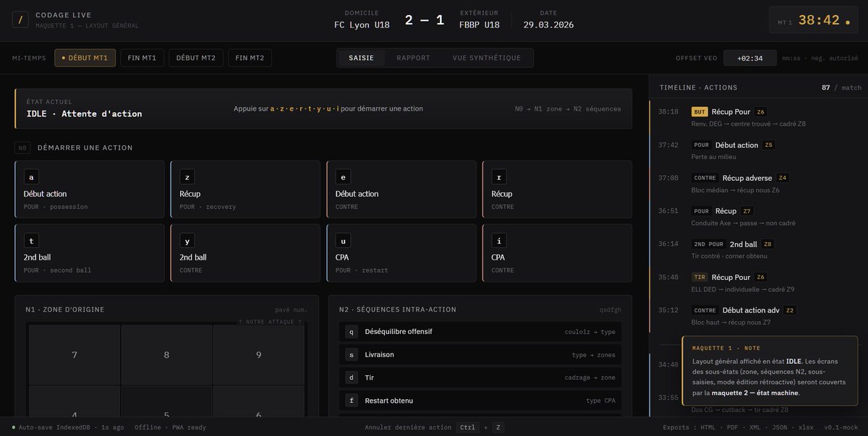Click the 29.03.2026 match date

(x=548, y=25)
